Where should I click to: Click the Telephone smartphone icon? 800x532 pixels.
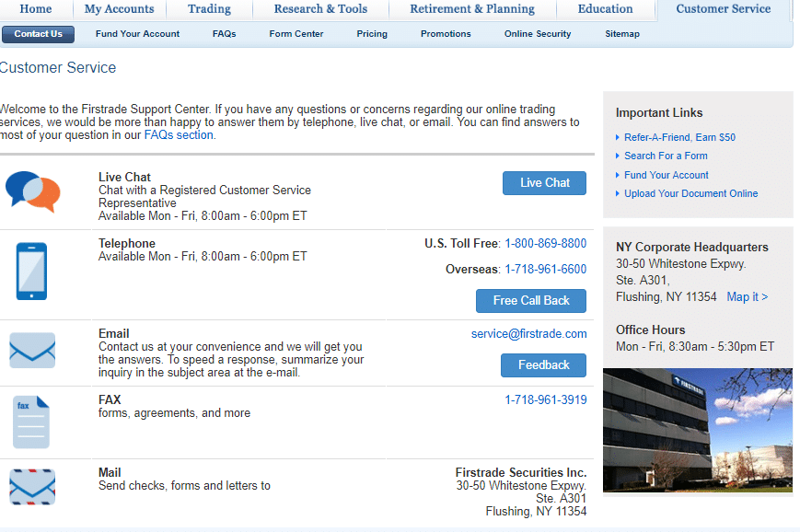pos(31,271)
